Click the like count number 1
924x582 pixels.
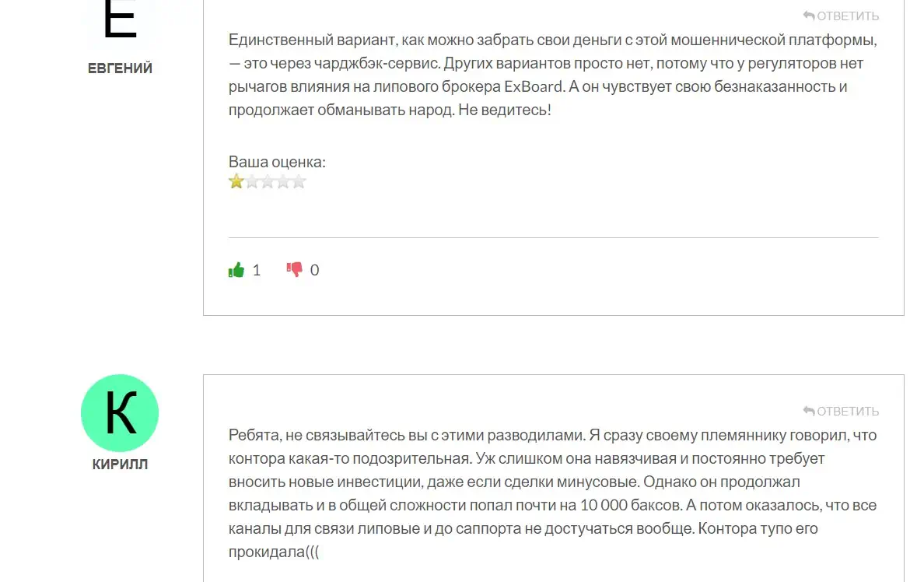point(257,270)
